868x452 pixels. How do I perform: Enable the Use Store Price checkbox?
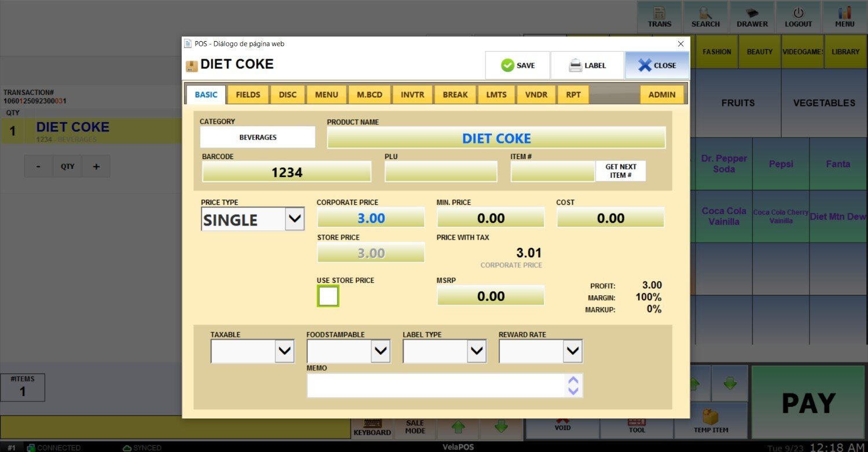328,296
